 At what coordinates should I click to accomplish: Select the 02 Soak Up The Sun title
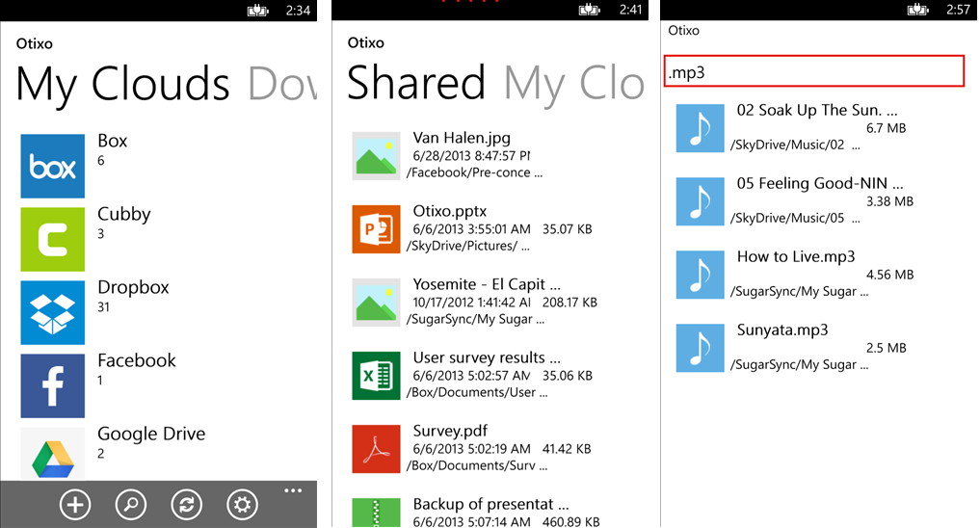(x=817, y=110)
